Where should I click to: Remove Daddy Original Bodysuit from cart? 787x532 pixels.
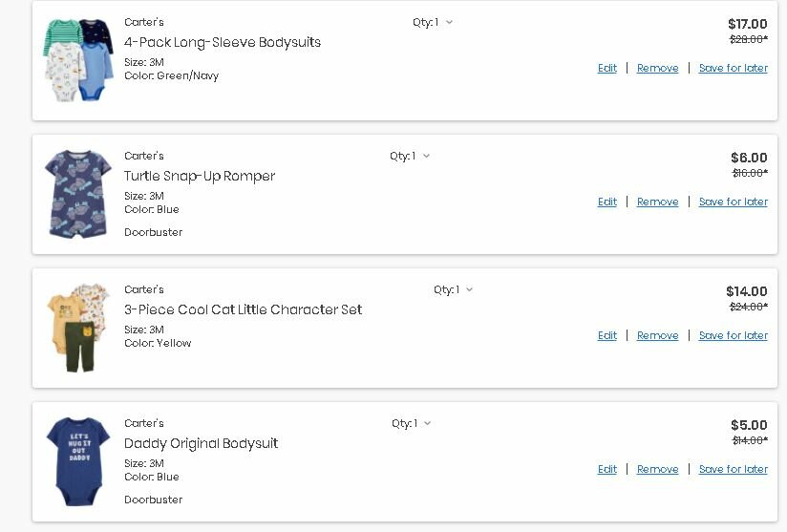click(657, 470)
